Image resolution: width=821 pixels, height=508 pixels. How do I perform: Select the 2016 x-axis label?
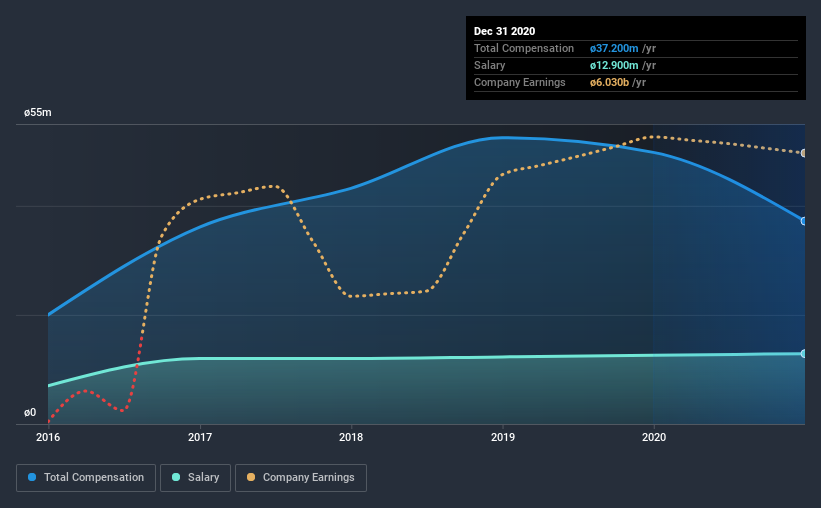pos(48,437)
